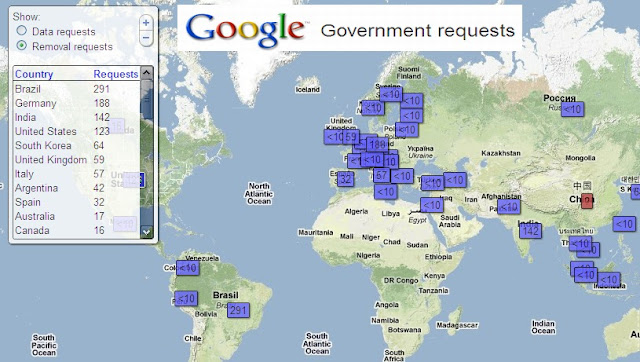Zoom in with the plus button

tap(146, 22)
